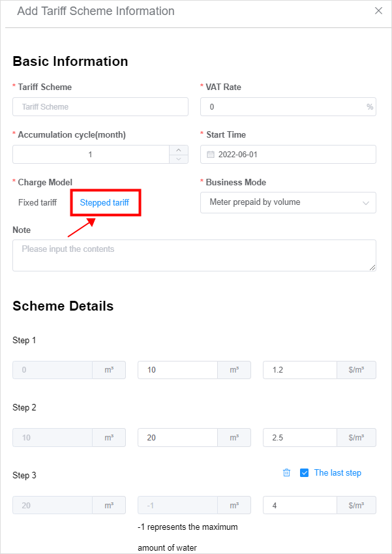Image resolution: width=392 pixels, height=554 pixels.
Task: Delete Step 3 with the trash icon
Action: click(287, 472)
